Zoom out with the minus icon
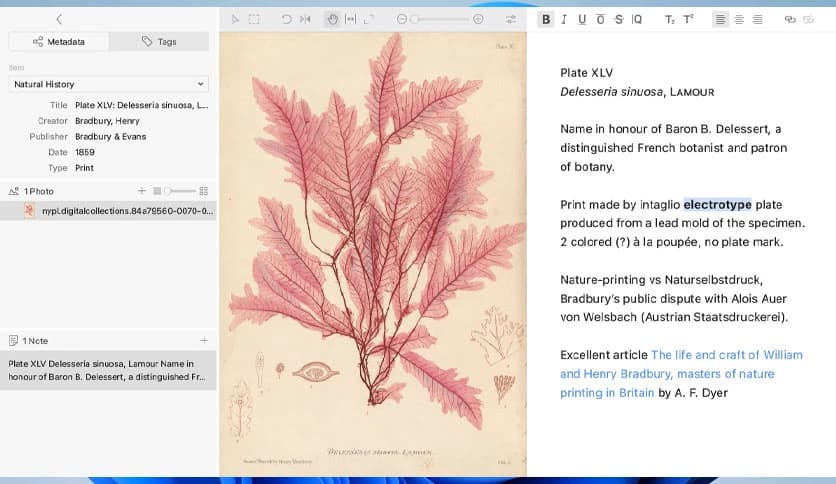Viewport: 836px width, 484px height. pyautogui.click(x=401, y=20)
